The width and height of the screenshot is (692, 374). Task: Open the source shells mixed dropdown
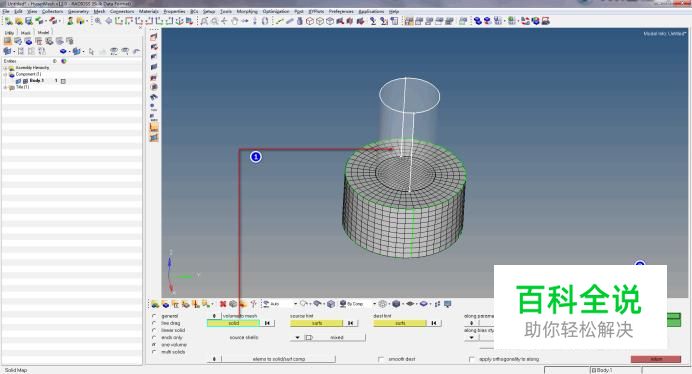327,337
